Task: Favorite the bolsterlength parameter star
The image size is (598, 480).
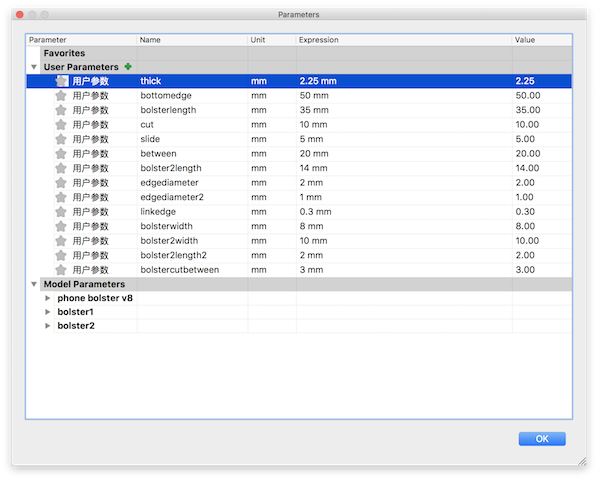Action: point(61,110)
